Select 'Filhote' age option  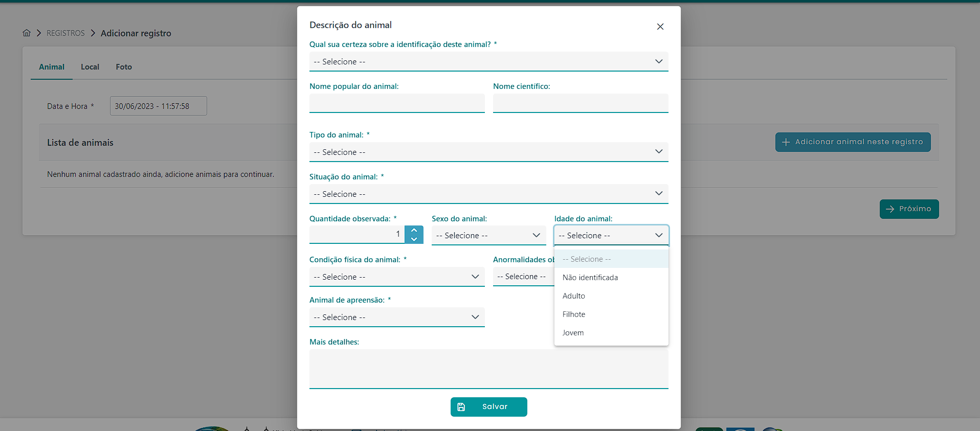pos(611,314)
